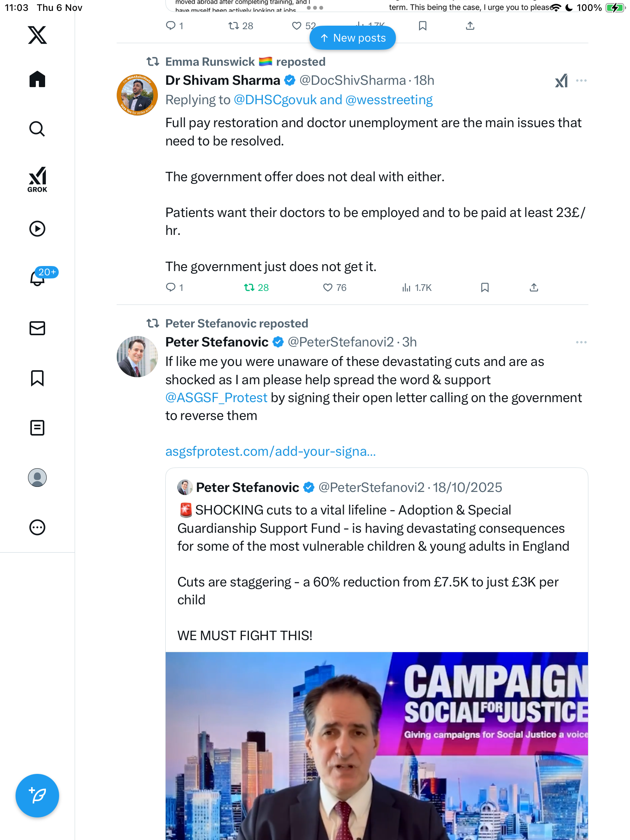Tap the compose new post button
This screenshot has width=630, height=840.
click(x=37, y=796)
